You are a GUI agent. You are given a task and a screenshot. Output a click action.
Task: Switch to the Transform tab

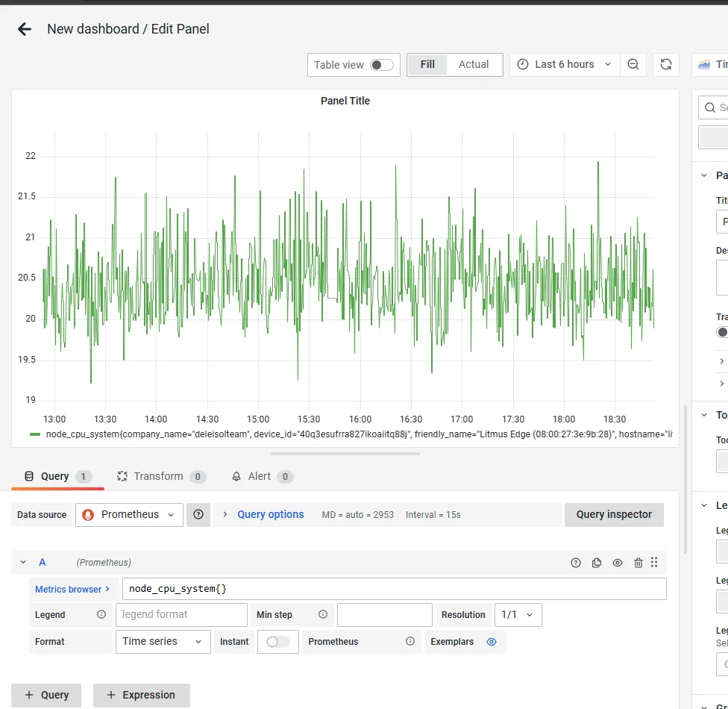point(161,477)
